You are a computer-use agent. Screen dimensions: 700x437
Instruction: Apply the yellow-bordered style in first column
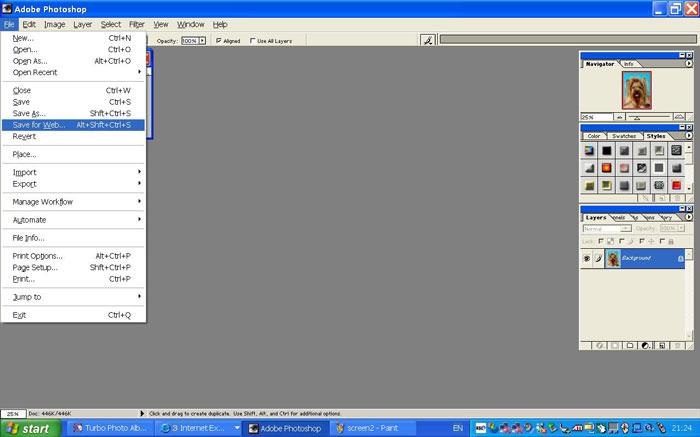[x=589, y=185]
